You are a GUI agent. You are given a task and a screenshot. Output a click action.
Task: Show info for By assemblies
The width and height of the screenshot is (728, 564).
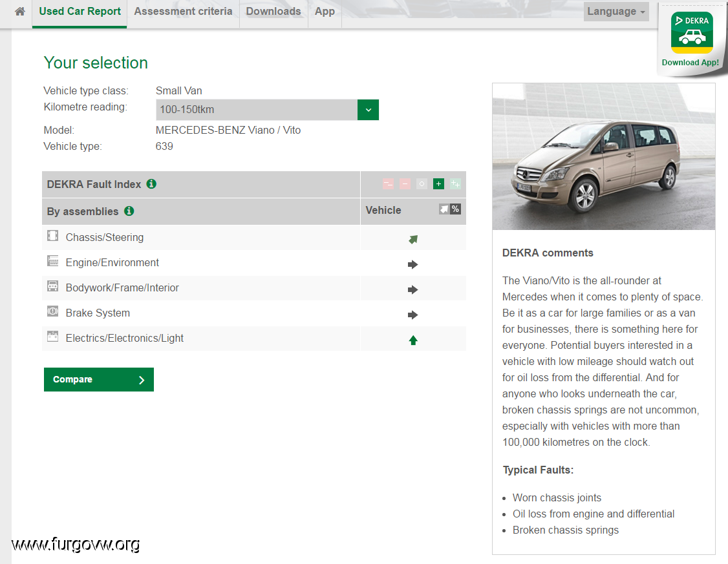[129, 211]
